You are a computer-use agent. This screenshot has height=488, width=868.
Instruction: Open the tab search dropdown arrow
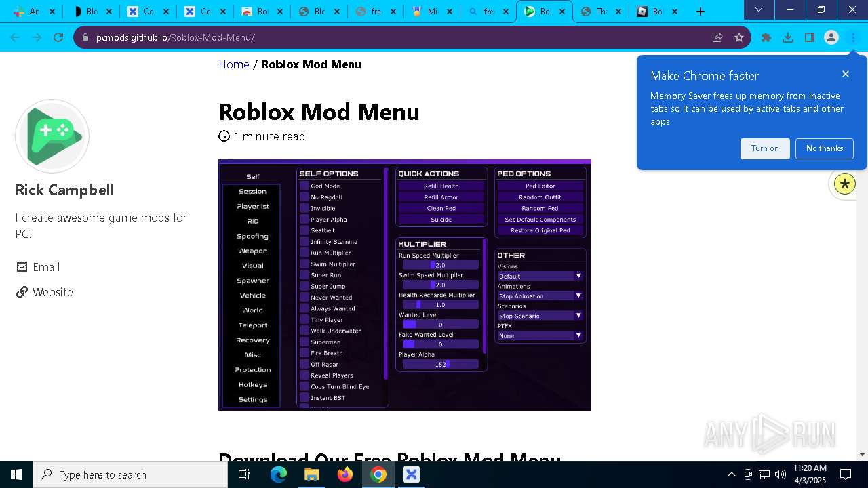pyautogui.click(x=759, y=10)
